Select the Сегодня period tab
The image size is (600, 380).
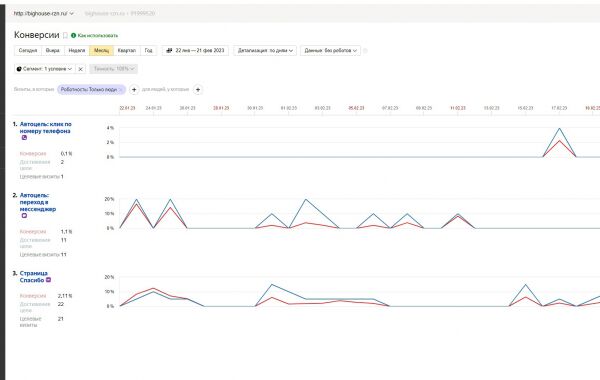(x=28, y=51)
